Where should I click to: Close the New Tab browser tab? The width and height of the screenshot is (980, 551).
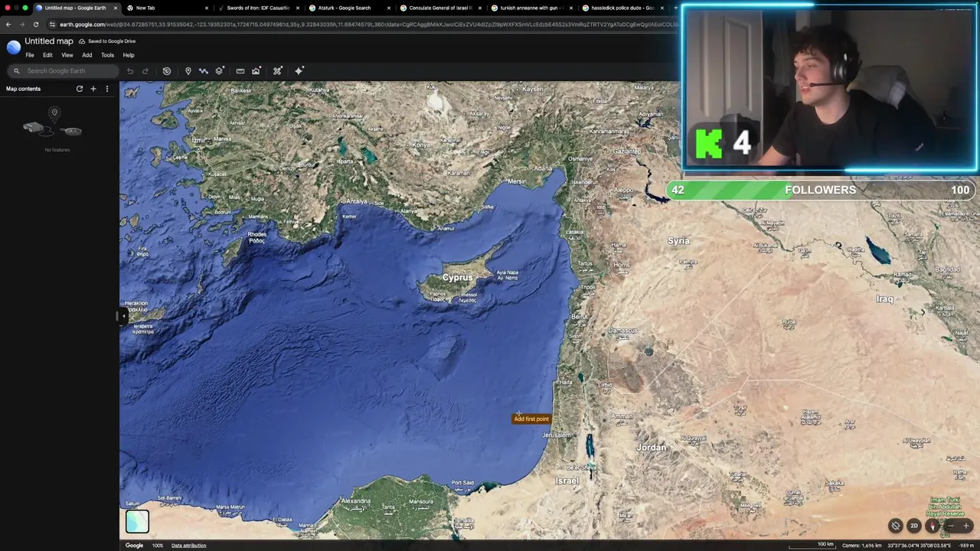coord(206,8)
